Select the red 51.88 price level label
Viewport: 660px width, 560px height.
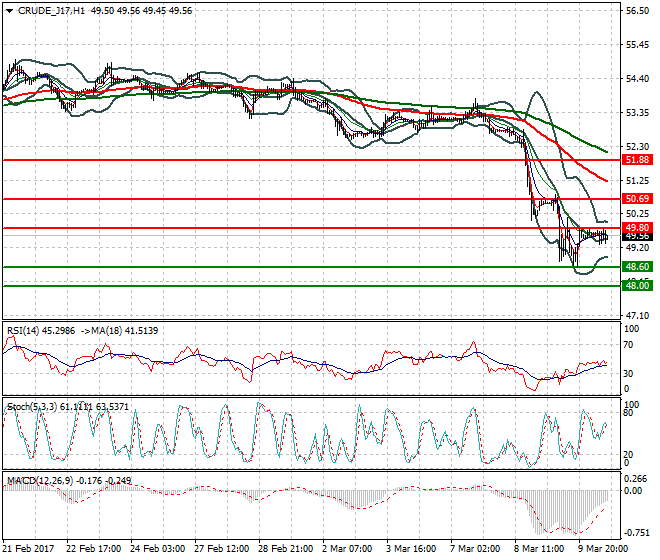(x=637, y=160)
